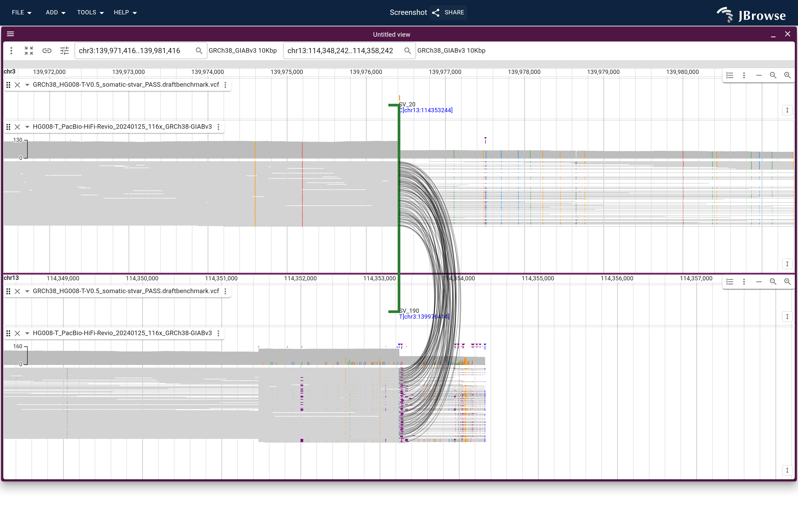Open the chr3 PacBio track menu

[x=218, y=127]
